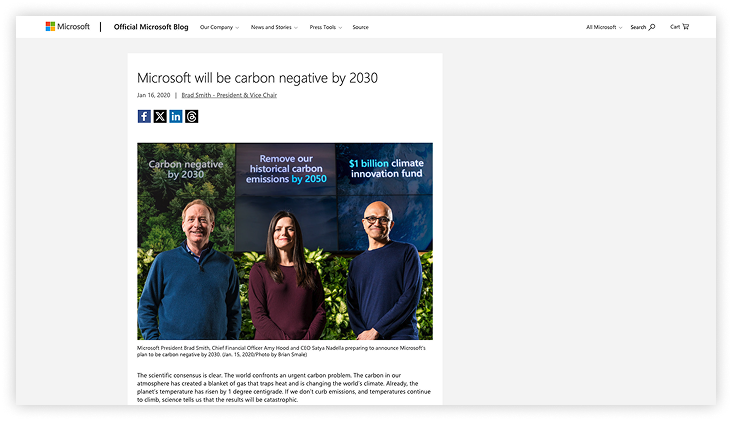Share article on Facebook

pos(144,116)
